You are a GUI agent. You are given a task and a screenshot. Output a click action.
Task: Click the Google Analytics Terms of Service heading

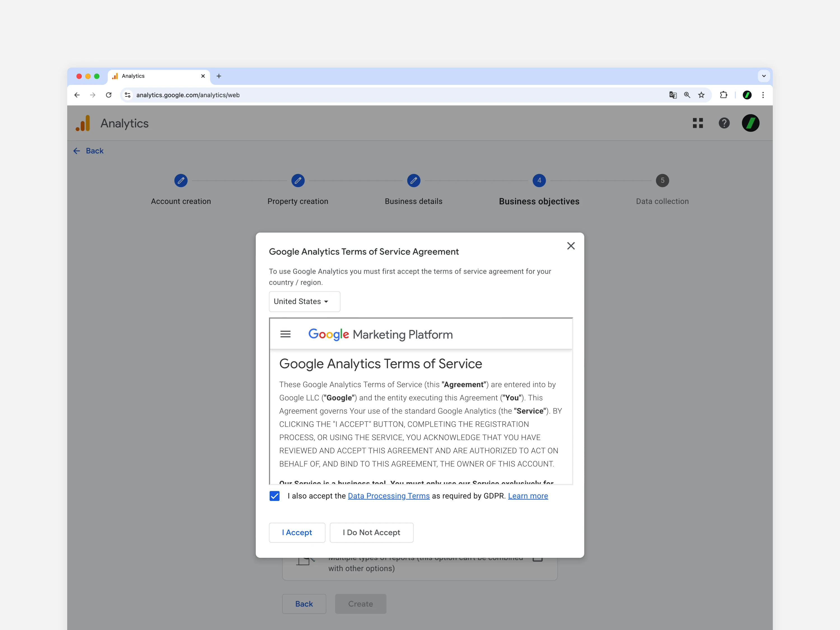tap(381, 364)
